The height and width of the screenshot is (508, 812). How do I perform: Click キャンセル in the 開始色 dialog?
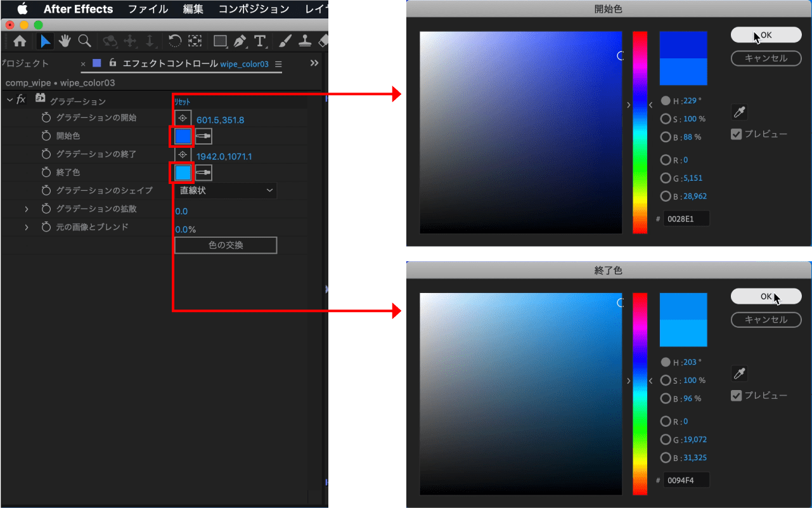[x=766, y=58]
